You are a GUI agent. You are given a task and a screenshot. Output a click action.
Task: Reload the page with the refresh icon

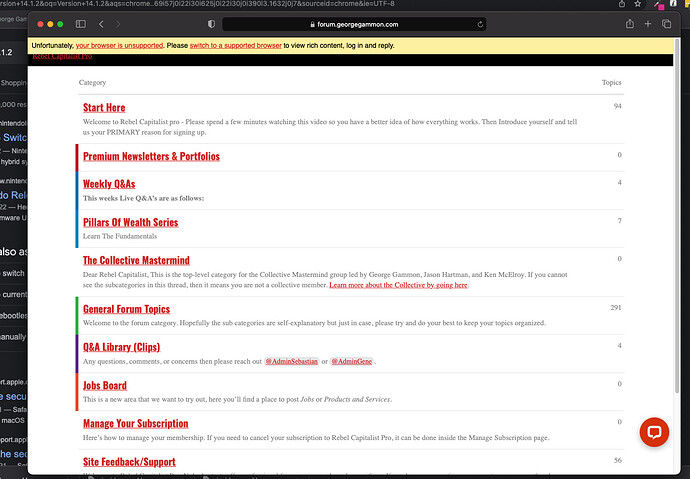[480, 25]
